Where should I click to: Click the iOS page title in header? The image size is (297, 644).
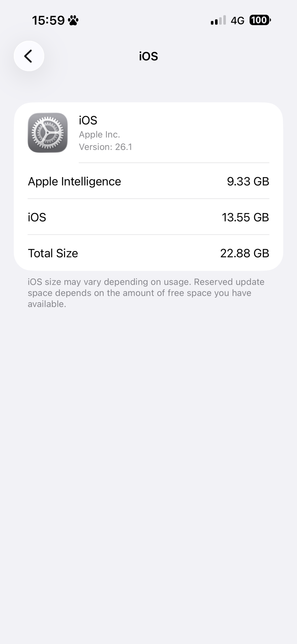(x=148, y=56)
